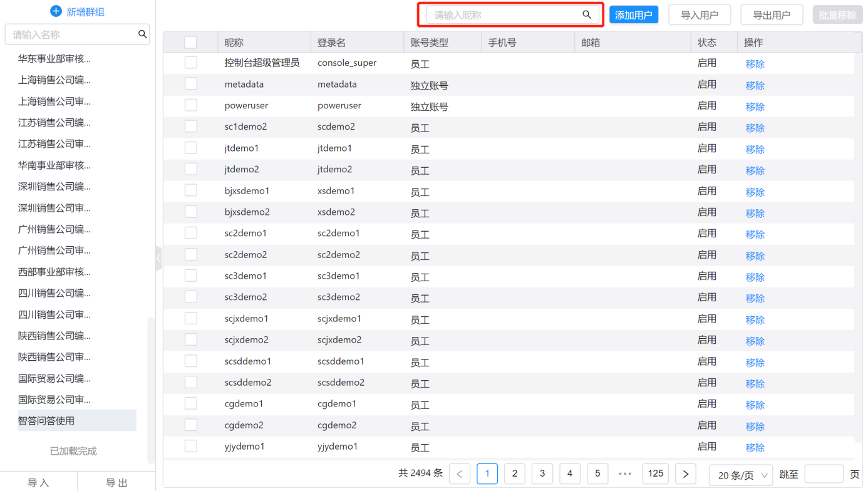The width and height of the screenshot is (868, 491).
Task: Click the magnifier icon in nickname search box
Action: coord(586,15)
